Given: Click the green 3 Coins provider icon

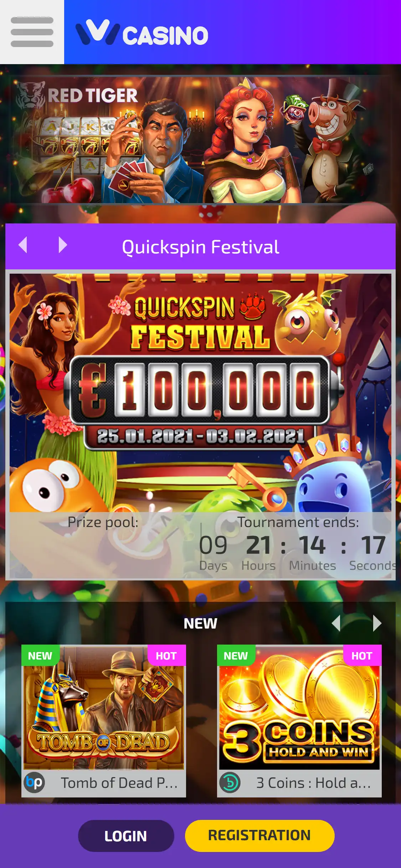Looking at the screenshot, I should (230, 783).
